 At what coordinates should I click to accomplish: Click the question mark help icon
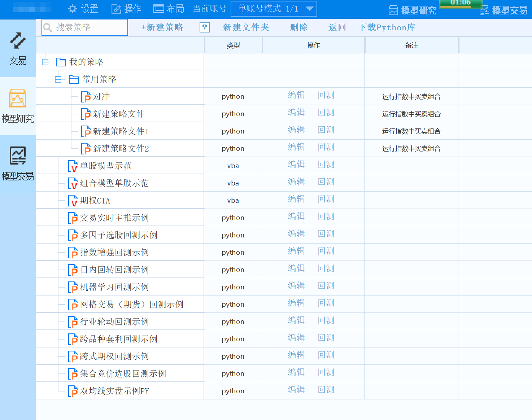(x=205, y=27)
